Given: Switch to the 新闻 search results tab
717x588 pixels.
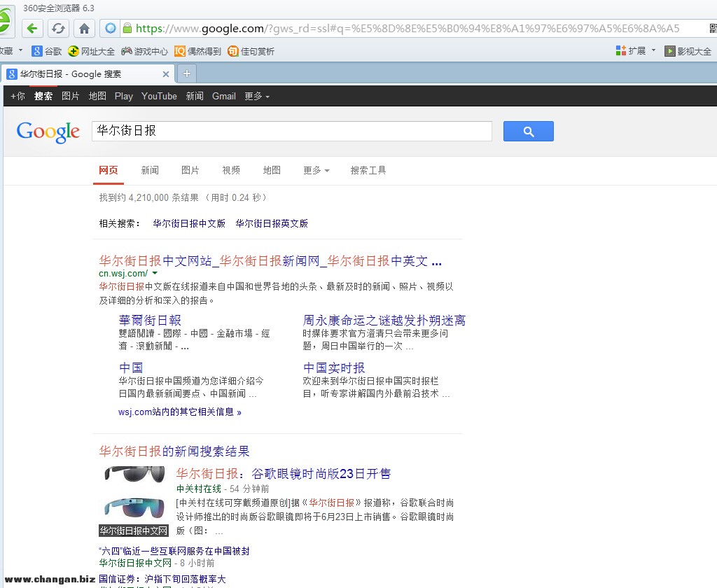Looking at the screenshot, I should pos(150,170).
